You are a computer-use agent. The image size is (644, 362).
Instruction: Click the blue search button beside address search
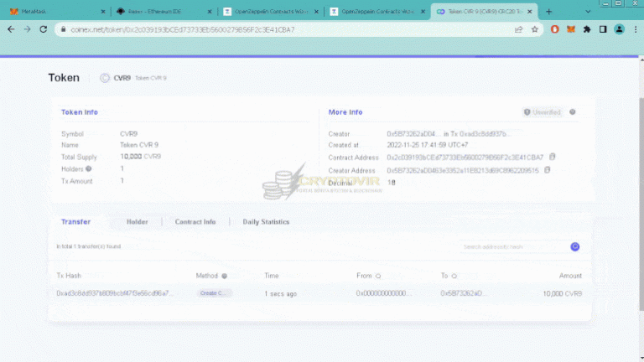[575, 246]
